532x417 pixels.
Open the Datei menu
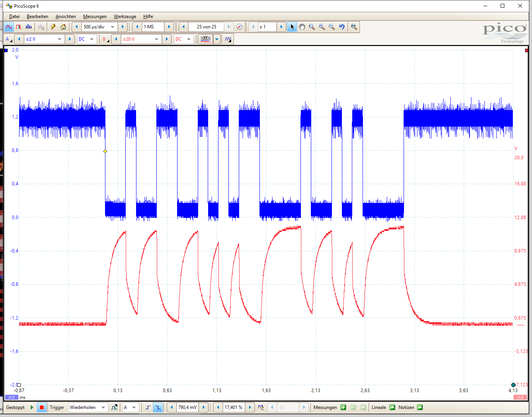coord(14,16)
